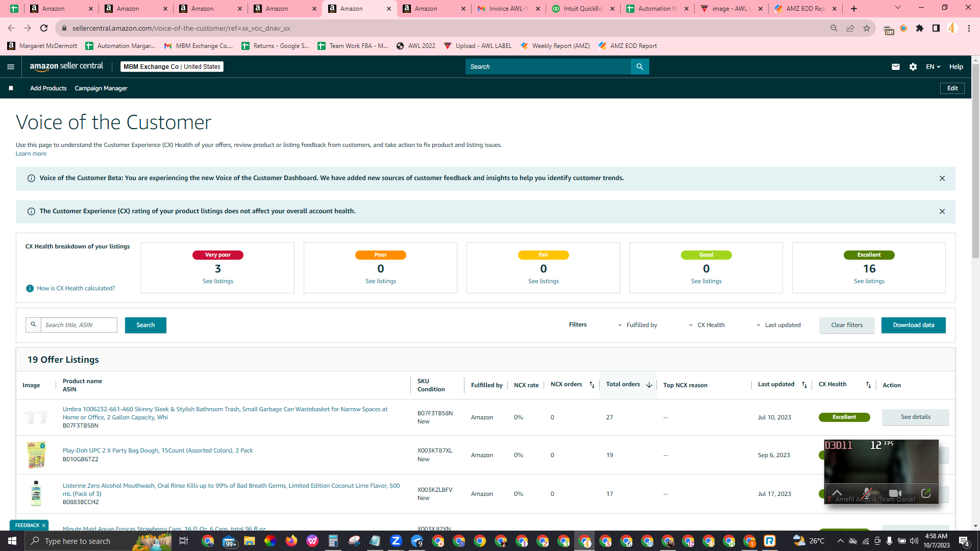
Task: Open Firefox from the taskbar
Action: point(291,541)
